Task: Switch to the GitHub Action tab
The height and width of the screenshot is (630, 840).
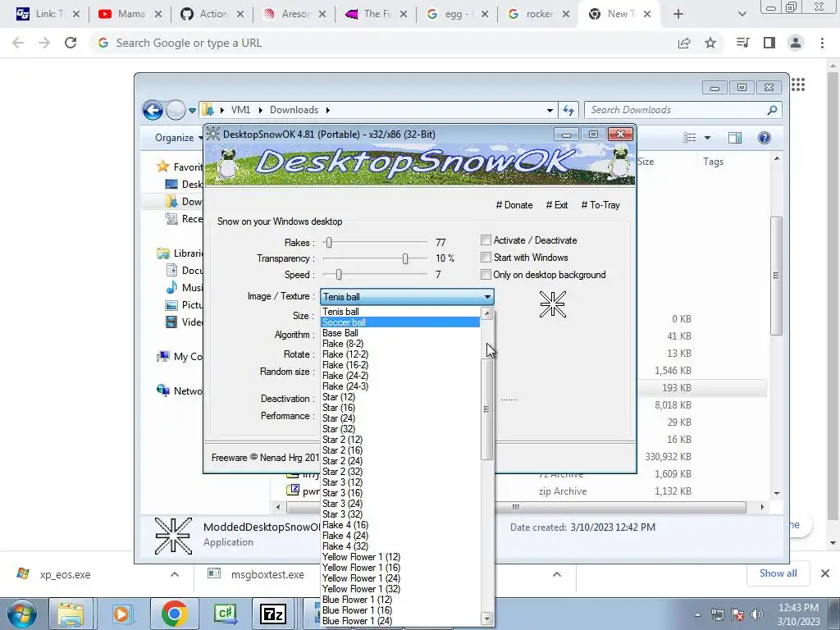Action: tap(212, 14)
